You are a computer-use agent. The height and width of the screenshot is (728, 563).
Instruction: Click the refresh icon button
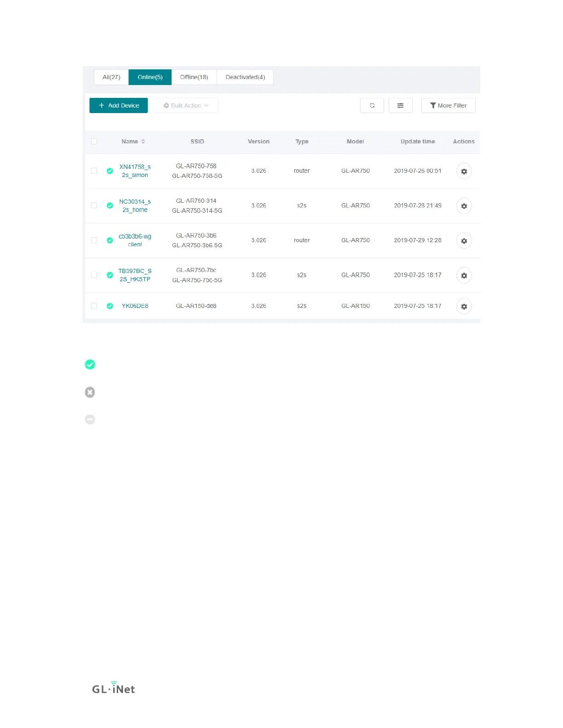372,105
